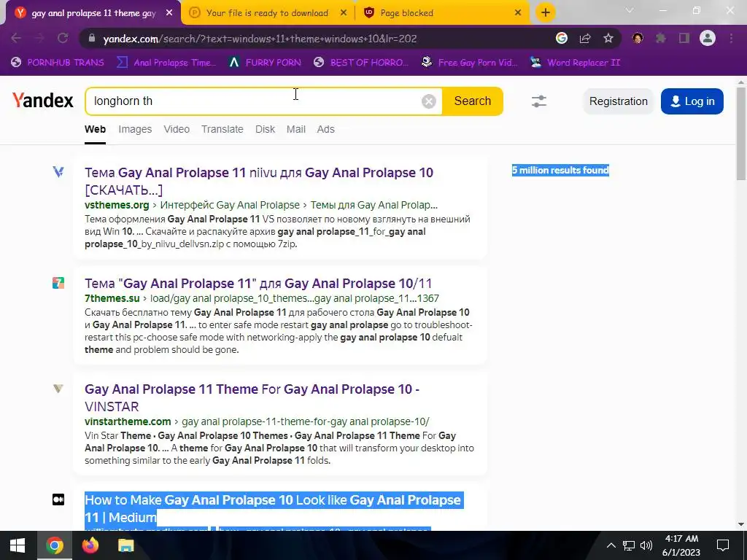This screenshot has height=560, width=747.
Task: Open the volume speaker tray icon
Action: (646, 545)
